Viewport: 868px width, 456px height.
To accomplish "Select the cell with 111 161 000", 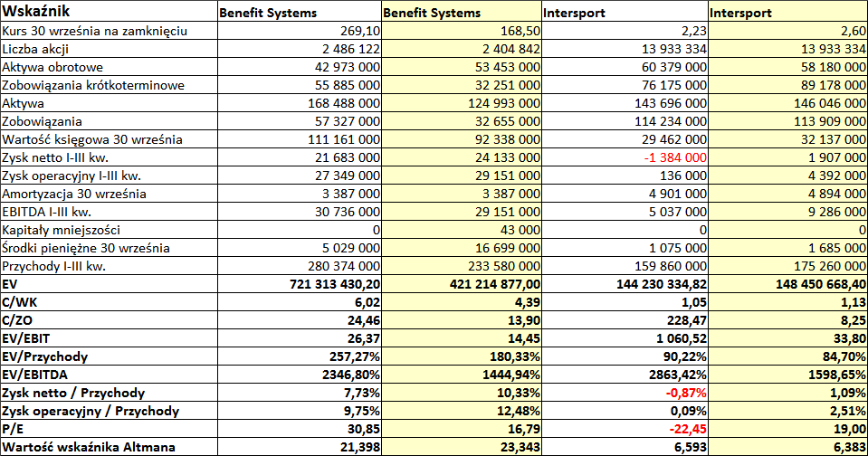I will [x=300, y=139].
